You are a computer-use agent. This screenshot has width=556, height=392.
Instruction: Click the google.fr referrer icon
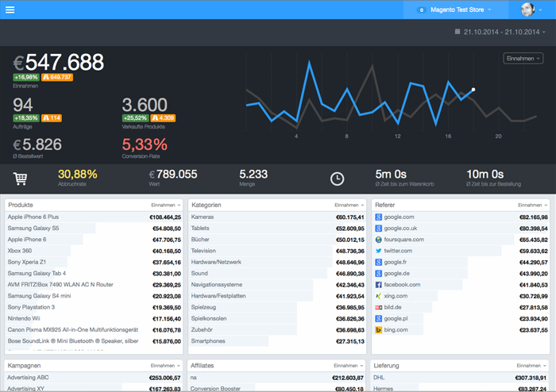click(x=378, y=262)
